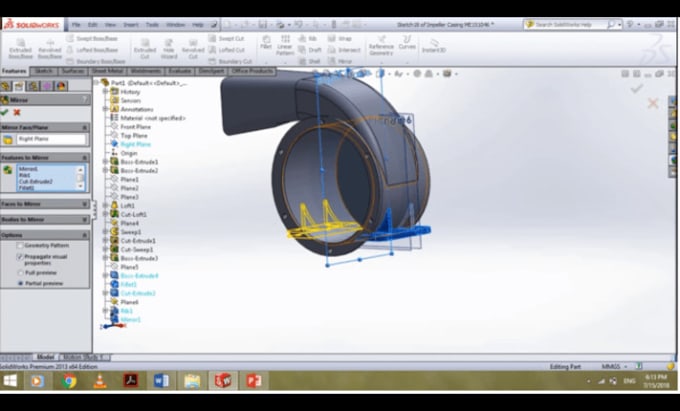Viewport: 680px width, 411px height.
Task: Open PowerPoint from the taskbar
Action: coord(254,381)
